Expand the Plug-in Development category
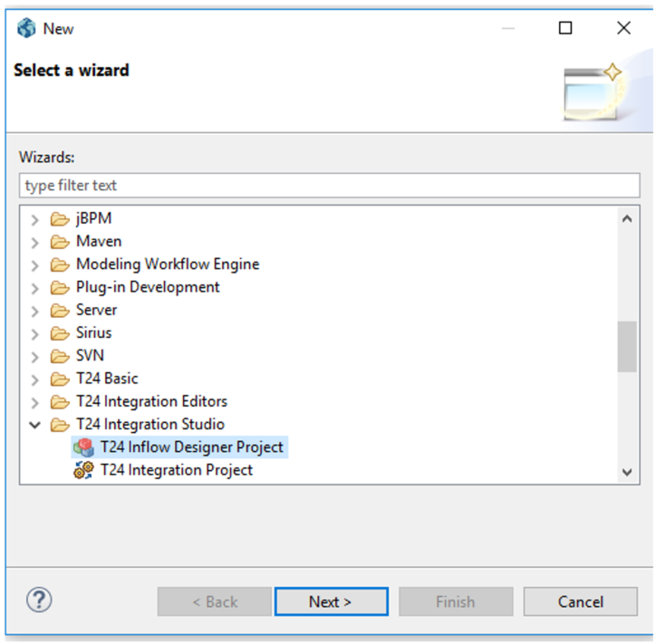This screenshot has height=644, width=656. 35,287
